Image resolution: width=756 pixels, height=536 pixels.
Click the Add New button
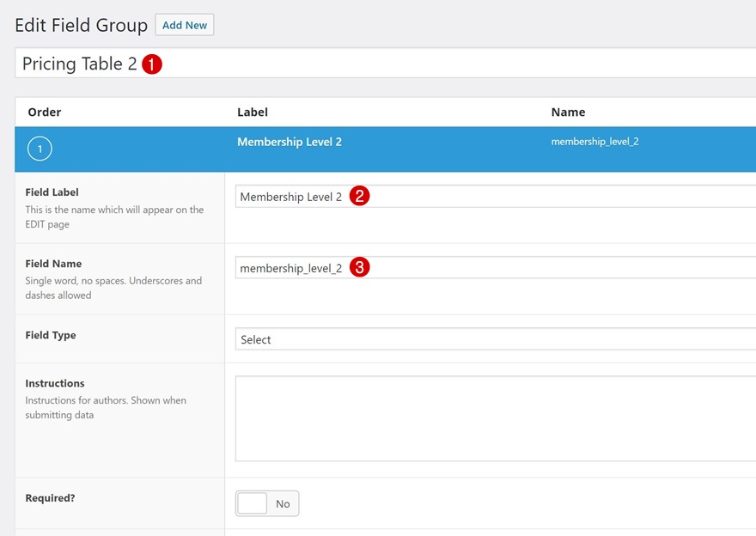coord(185,25)
